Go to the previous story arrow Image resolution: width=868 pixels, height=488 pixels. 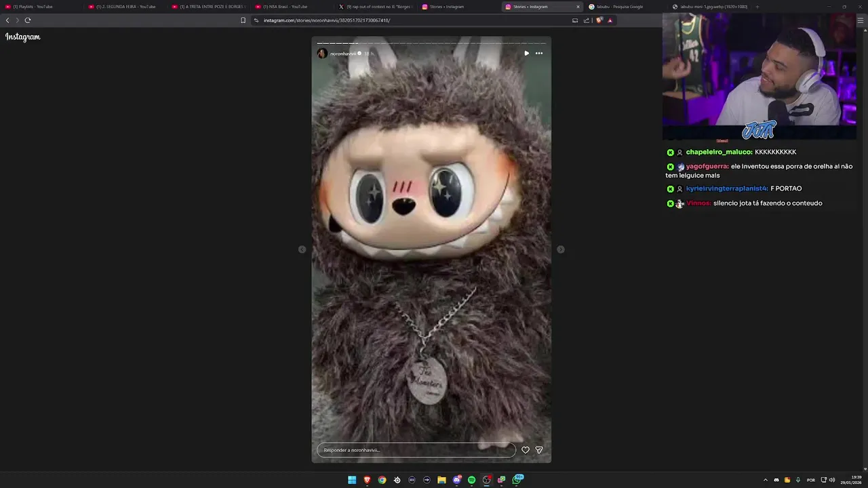[302, 249]
